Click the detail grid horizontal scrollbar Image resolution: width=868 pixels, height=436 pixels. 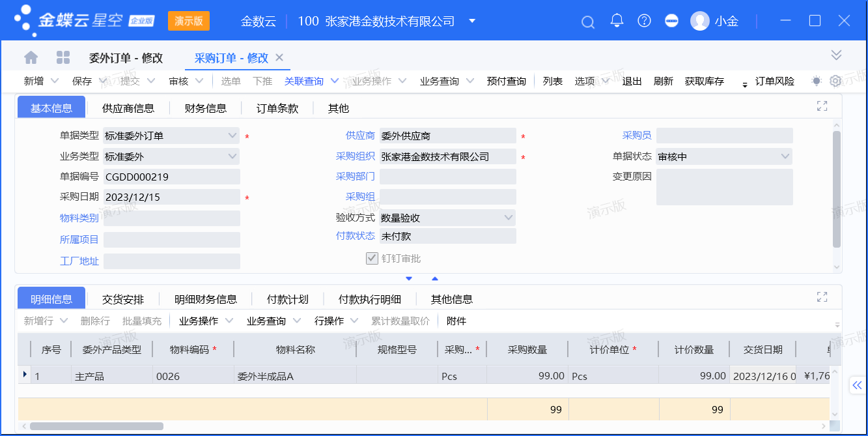click(96, 426)
